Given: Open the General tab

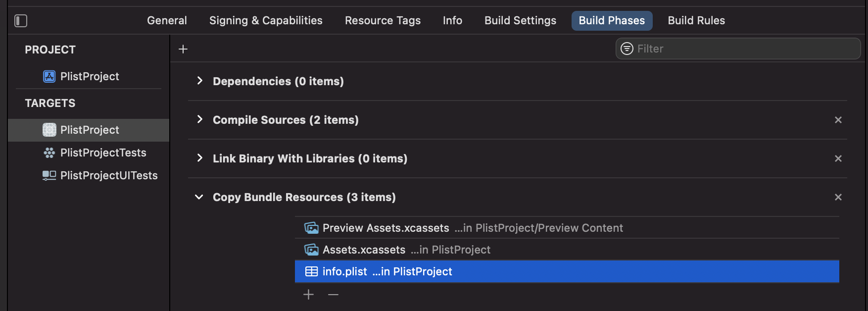Looking at the screenshot, I should [x=167, y=21].
